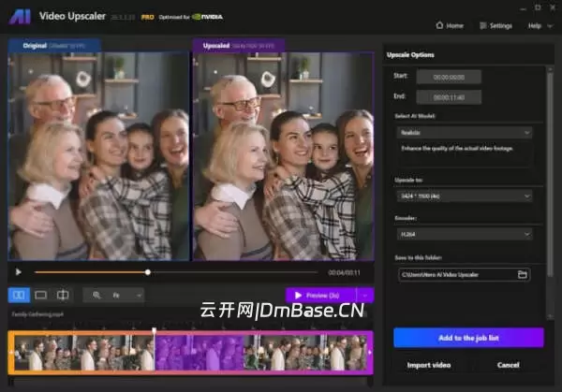Click the NVIDIA logo
This screenshot has width=562, height=392.
coord(208,17)
